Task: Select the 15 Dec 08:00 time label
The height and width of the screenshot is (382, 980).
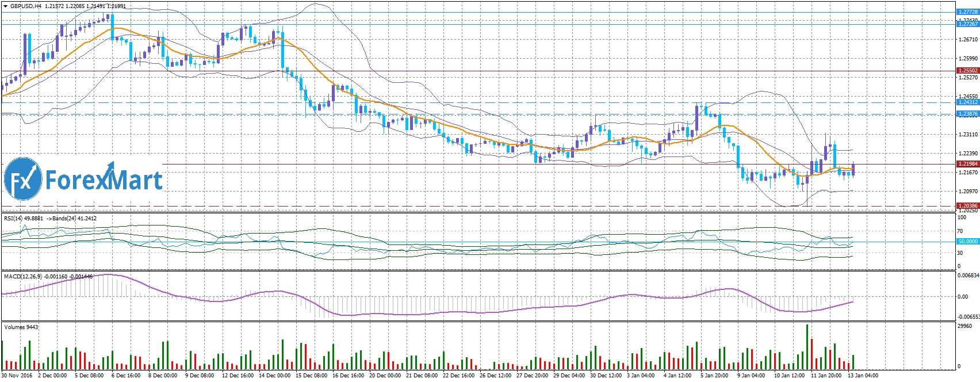Action: [x=312, y=376]
